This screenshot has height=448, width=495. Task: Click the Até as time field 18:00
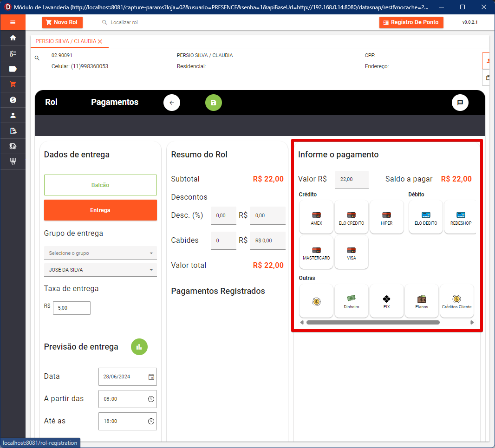point(128,421)
